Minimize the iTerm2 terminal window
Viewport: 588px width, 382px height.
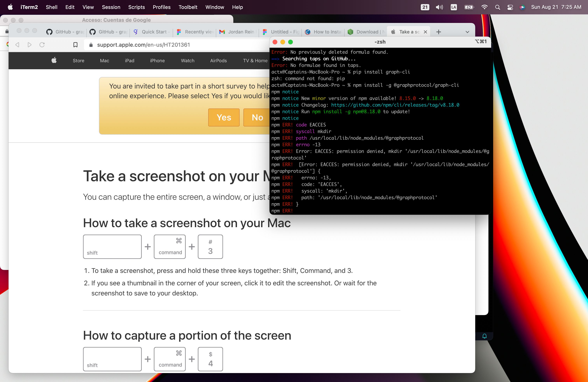(x=283, y=42)
